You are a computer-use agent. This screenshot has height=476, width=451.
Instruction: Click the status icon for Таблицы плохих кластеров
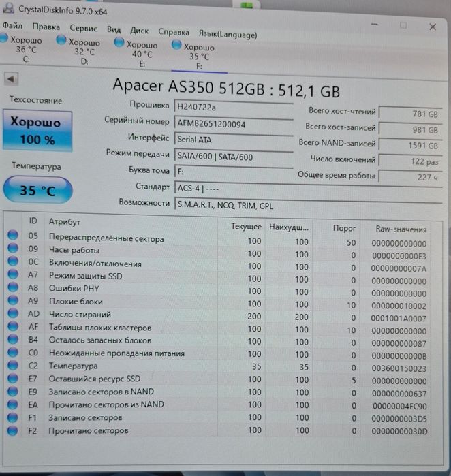[x=13, y=326]
